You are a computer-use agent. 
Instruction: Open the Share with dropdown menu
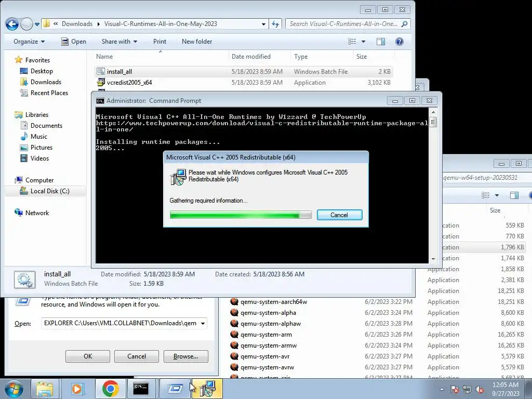(x=119, y=42)
